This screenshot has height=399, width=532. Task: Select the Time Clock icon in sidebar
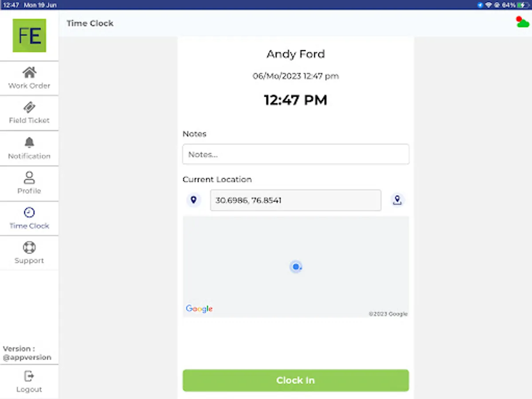pyautogui.click(x=29, y=212)
